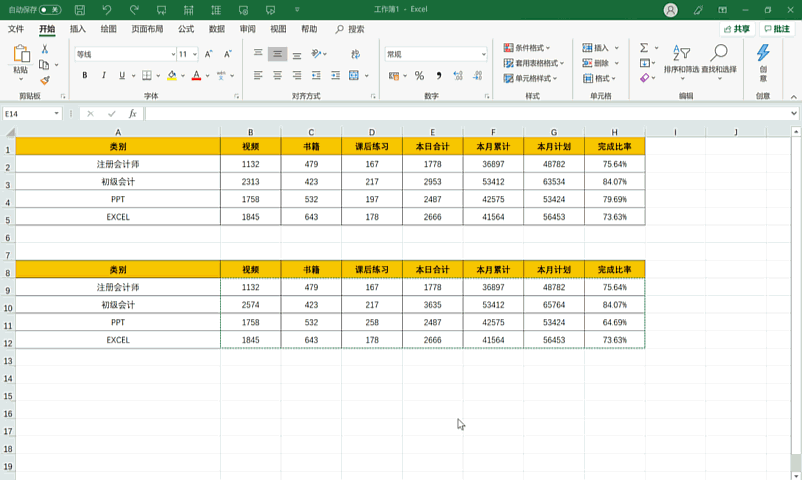The height and width of the screenshot is (480, 802).
Task: Toggle Italic formatting button
Action: click(x=104, y=75)
